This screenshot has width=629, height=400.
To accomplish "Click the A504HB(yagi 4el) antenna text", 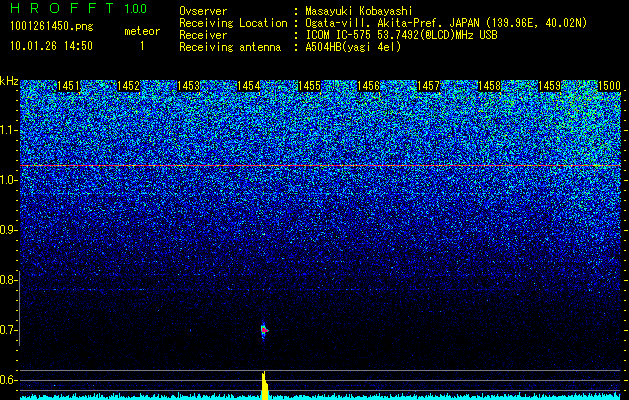I will click(353, 47).
